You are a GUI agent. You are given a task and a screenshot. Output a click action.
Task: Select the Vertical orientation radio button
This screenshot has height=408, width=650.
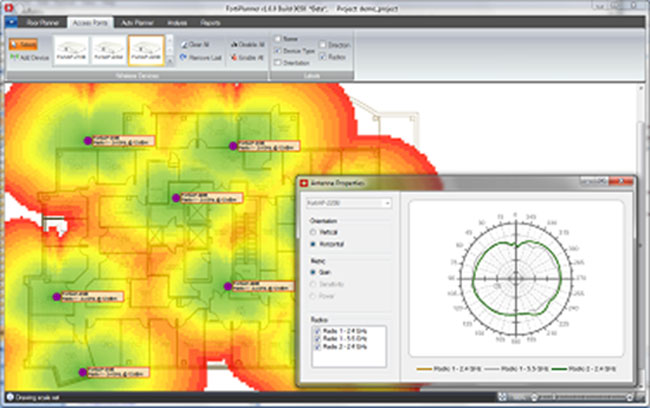pyautogui.click(x=312, y=232)
